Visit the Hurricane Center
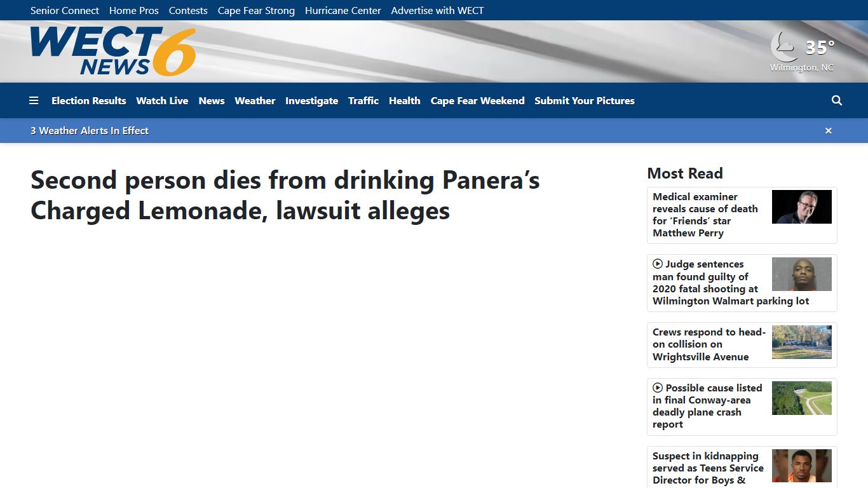The image size is (868, 488). click(x=343, y=10)
